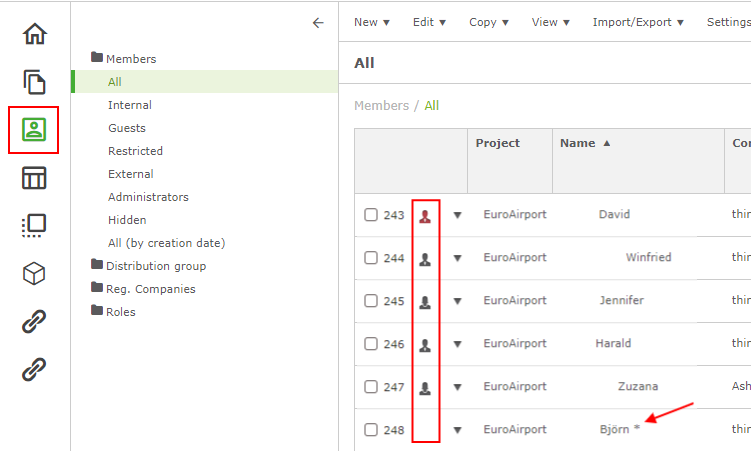The image size is (751, 451).
Task: Click Members in the breadcrumb
Action: 382,105
